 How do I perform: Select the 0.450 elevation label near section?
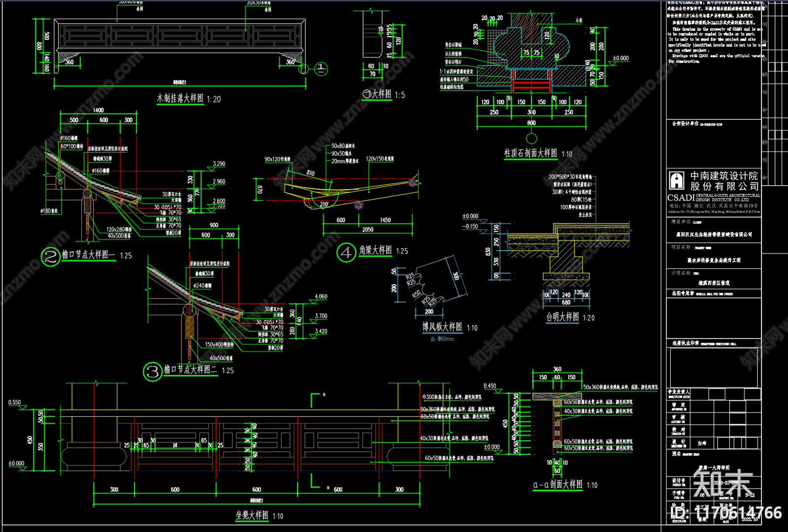click(x=490, y=386)
